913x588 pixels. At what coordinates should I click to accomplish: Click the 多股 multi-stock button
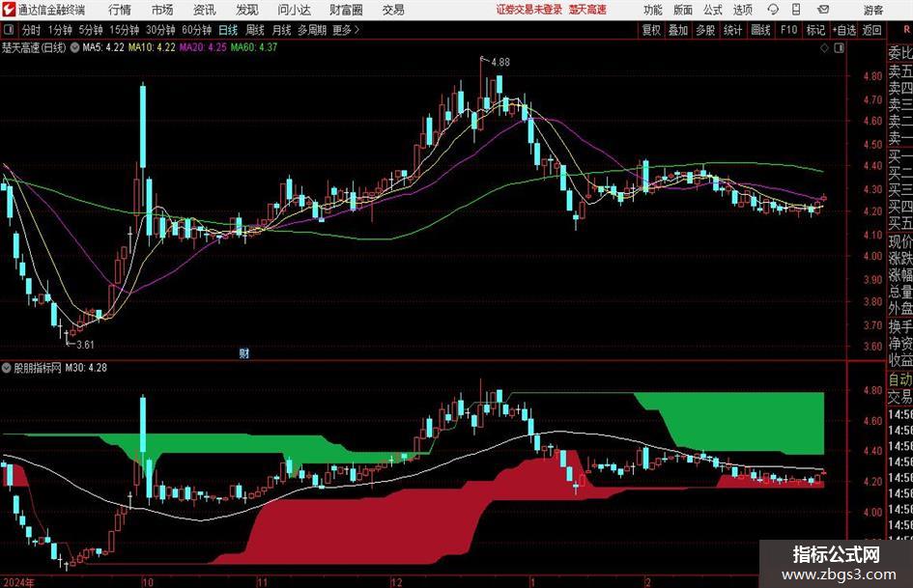[705, 30]
